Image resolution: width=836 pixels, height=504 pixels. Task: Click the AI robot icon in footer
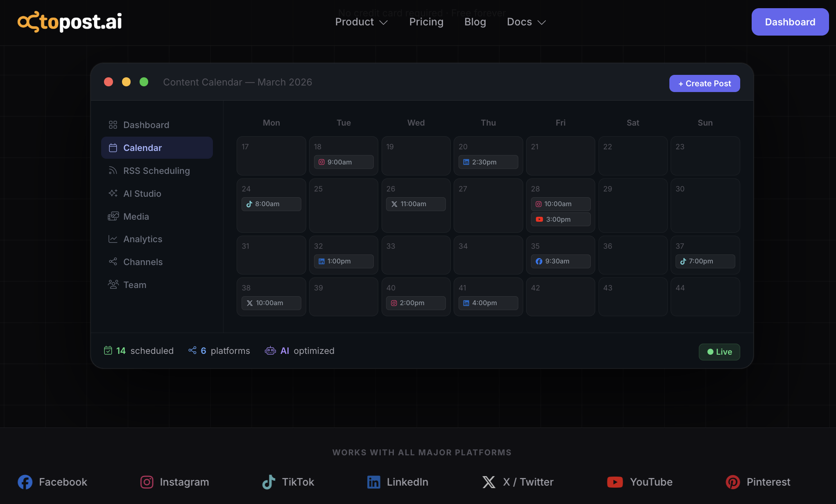coord(271,351)
